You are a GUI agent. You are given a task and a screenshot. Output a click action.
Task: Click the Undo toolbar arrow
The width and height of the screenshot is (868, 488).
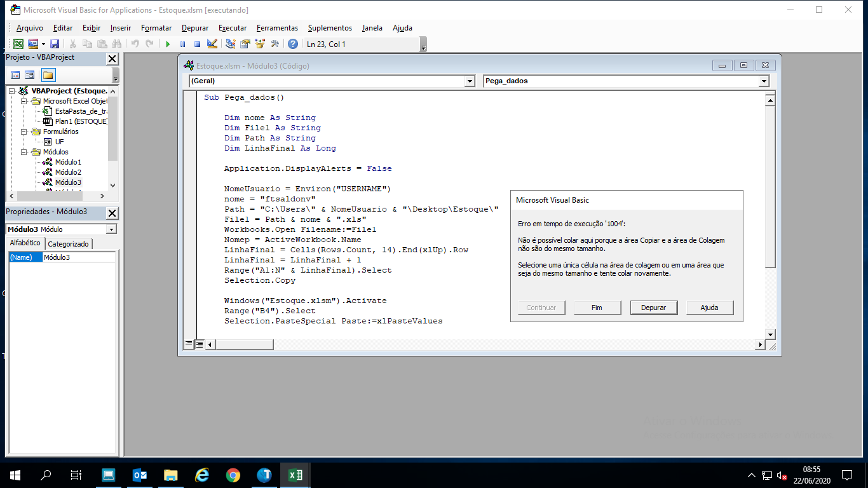click(x=135, y=44)
